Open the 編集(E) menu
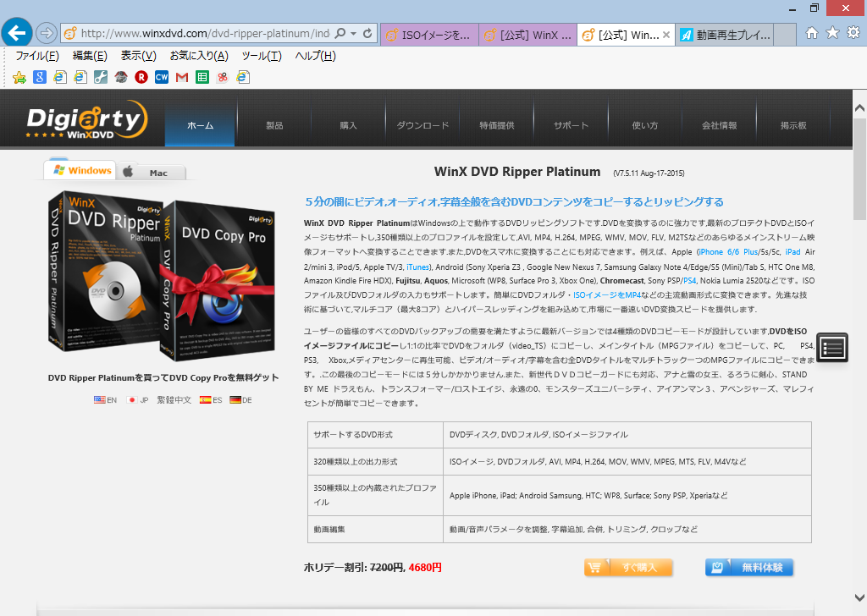This screenshot has height=616, width=867. [90, 56]
